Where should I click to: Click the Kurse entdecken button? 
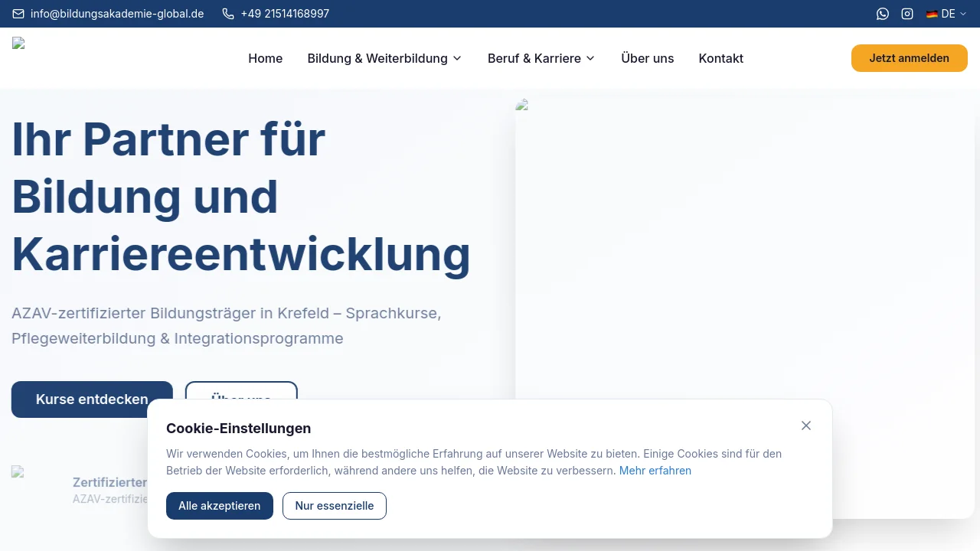pos(92,399)
